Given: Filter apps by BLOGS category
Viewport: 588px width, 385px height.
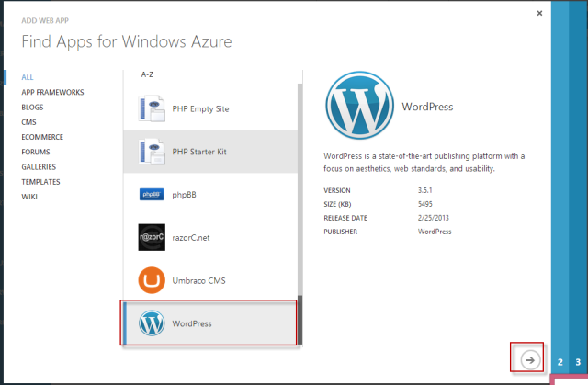Looking at the screenshot, I should point(32,108).
